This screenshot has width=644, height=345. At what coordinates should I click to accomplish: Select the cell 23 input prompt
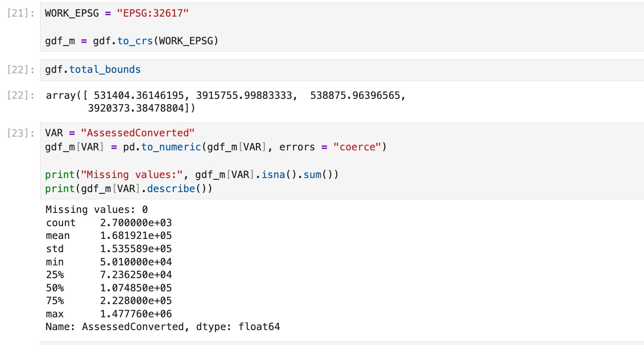pos(21,133)
